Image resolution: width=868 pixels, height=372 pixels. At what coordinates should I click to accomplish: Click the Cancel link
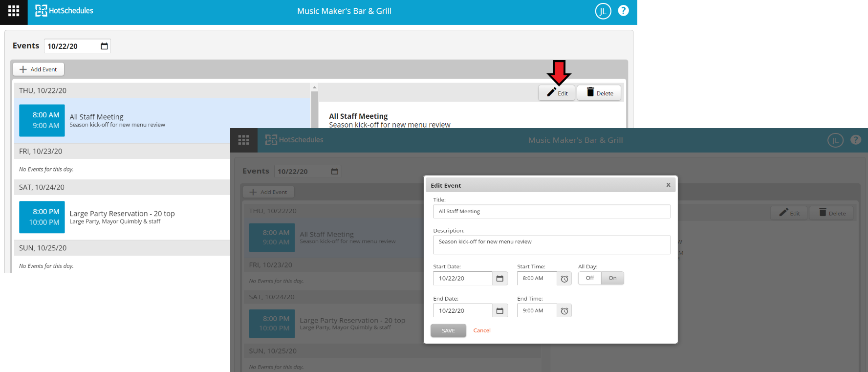coord(482,330)
